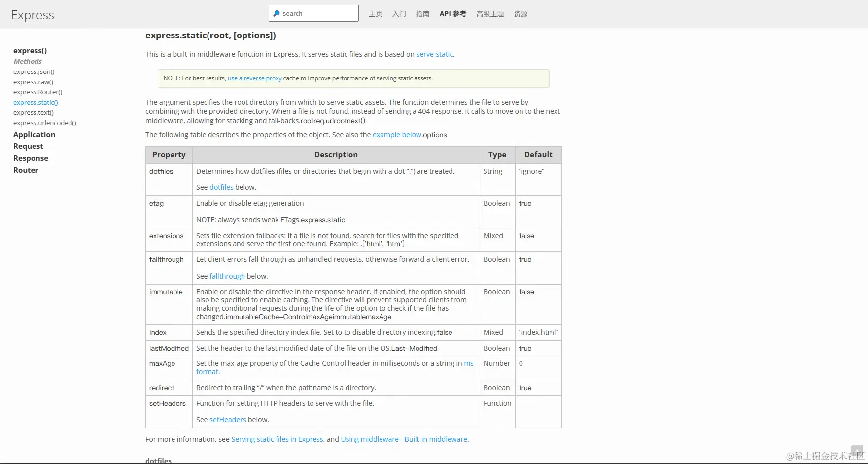Image resolution: width=868 pixels, height=464 pixels.
Task: Open the 高级主题 nav menu
Action: [490, 14]
